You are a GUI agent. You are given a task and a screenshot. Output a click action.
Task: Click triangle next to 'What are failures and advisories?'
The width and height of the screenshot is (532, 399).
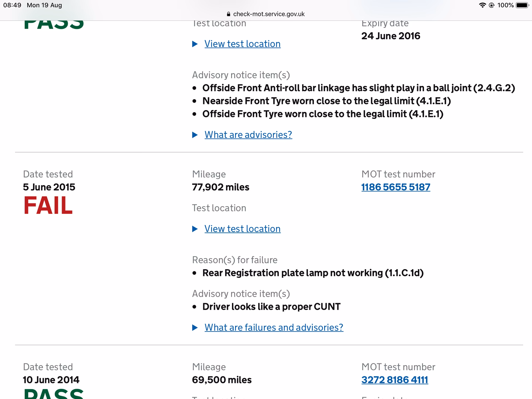tap(195, 328)
